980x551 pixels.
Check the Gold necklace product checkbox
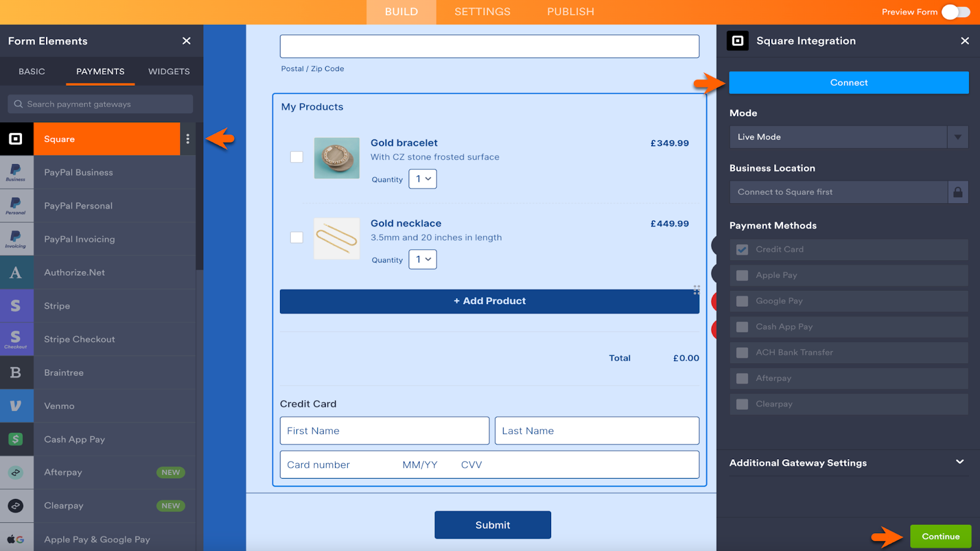pos(296,238)
